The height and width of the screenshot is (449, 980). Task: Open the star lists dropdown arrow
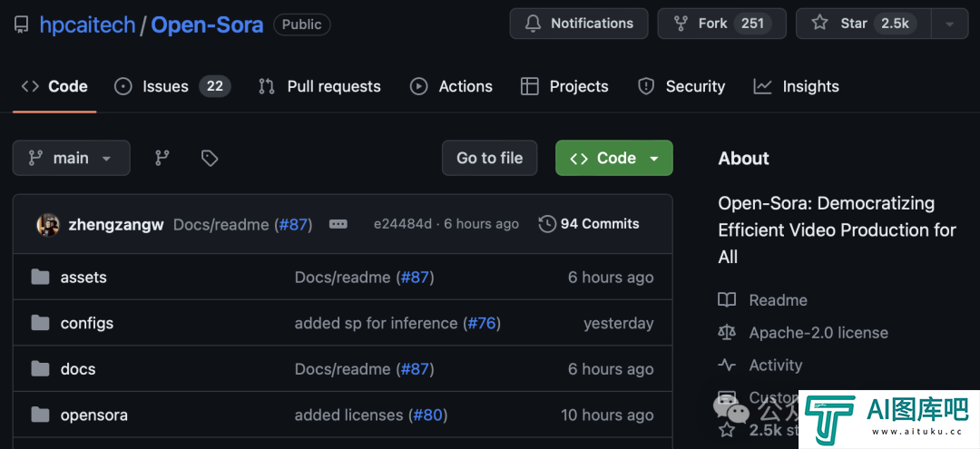[x=949, y=24]
